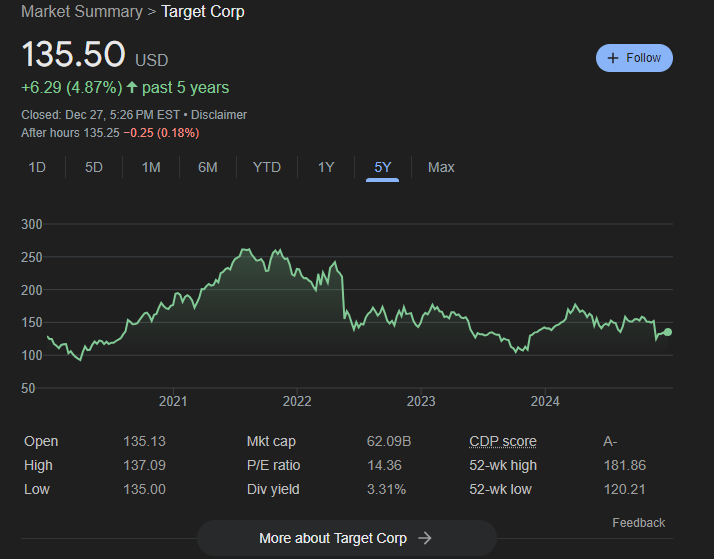
Task: Select the 1D time range tab
Action: pyautogui.click(x=37, y=167)
